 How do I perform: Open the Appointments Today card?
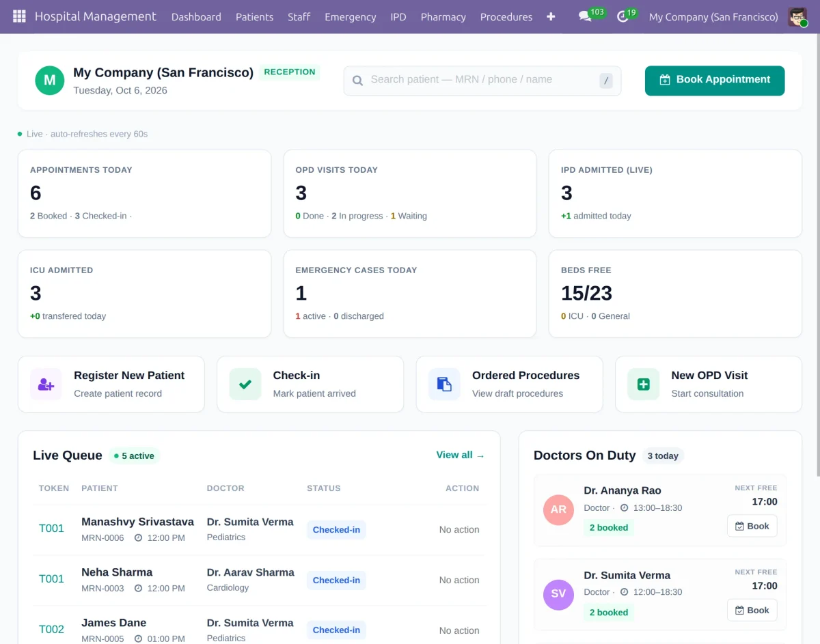pos(144,194)
